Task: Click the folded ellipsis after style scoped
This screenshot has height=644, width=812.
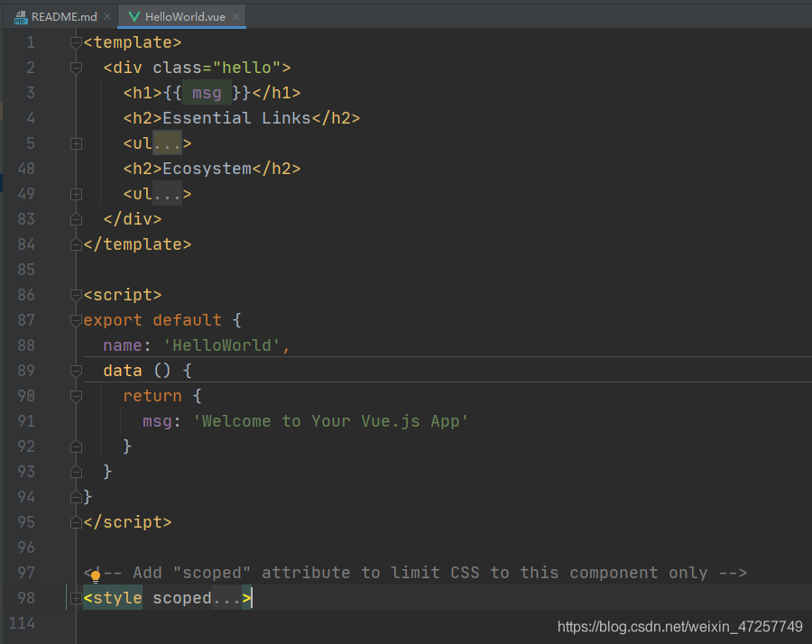Action: (226, 598)
